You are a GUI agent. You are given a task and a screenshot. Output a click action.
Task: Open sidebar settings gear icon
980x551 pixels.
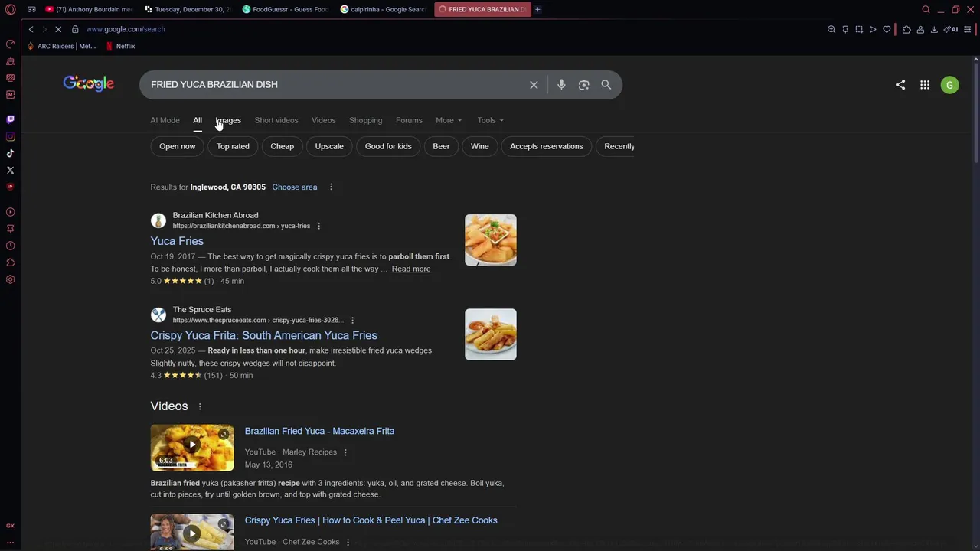click(10, 279)
